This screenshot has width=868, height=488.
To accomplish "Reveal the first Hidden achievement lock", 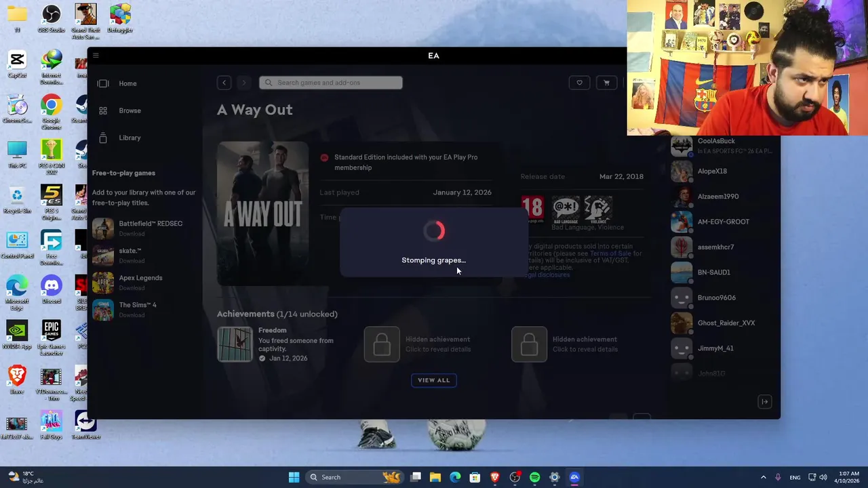I will point(382,344).
